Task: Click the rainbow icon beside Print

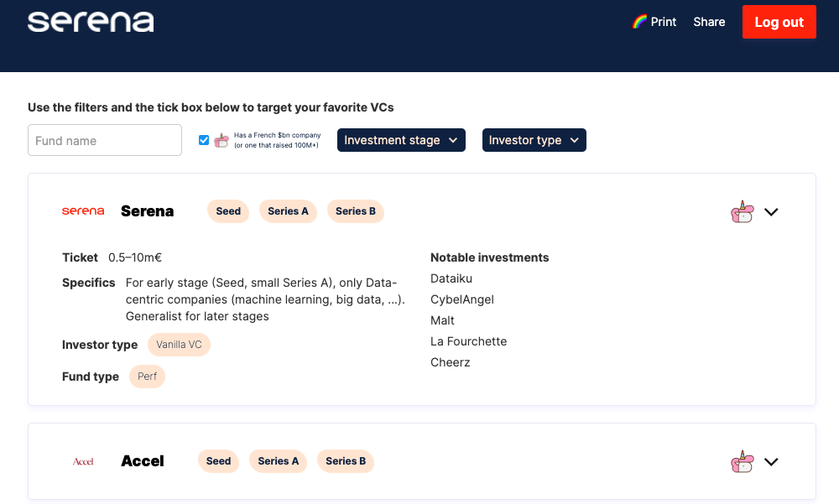Action: pyautogui.click(x=639, y=22)
